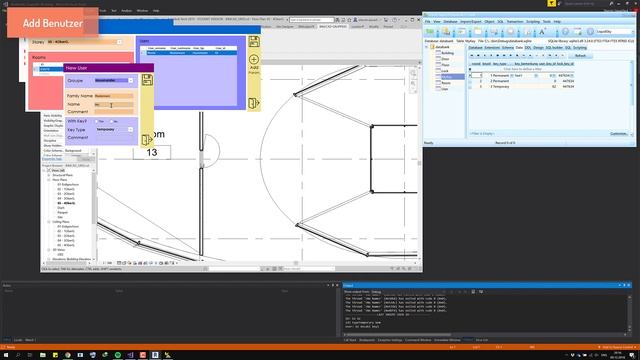
Task: Click the first green icon in SQLite toolbar
Action: [x=430, y=32]
